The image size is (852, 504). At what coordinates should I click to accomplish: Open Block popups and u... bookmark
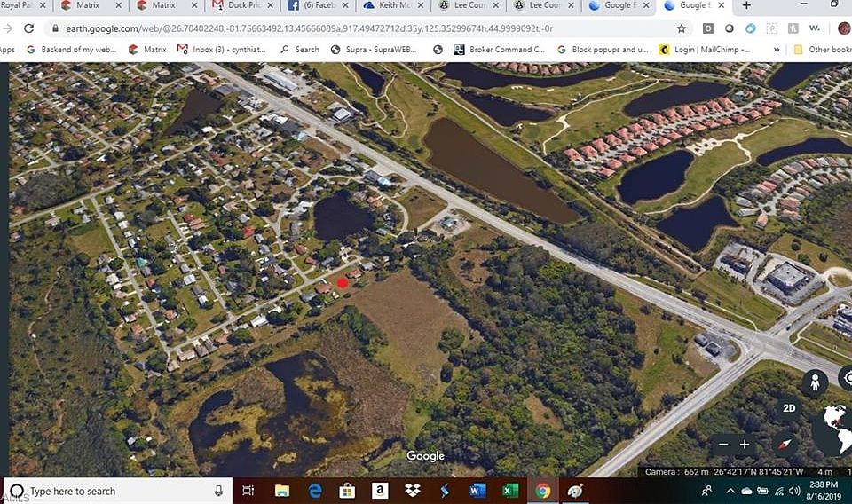click(x=603, y=50)
